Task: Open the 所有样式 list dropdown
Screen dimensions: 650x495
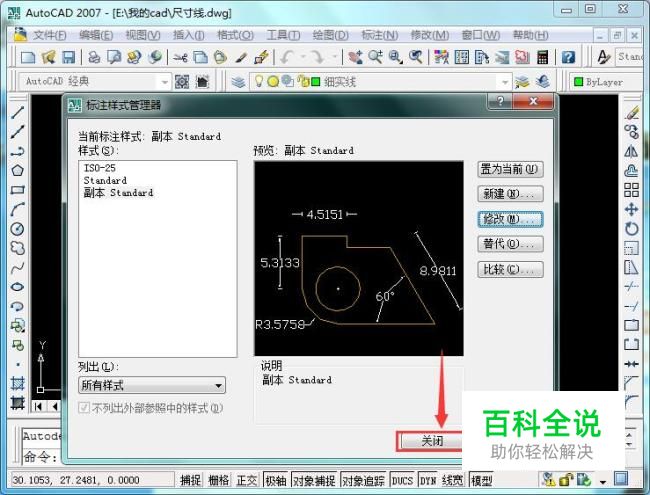Action: 152,385
